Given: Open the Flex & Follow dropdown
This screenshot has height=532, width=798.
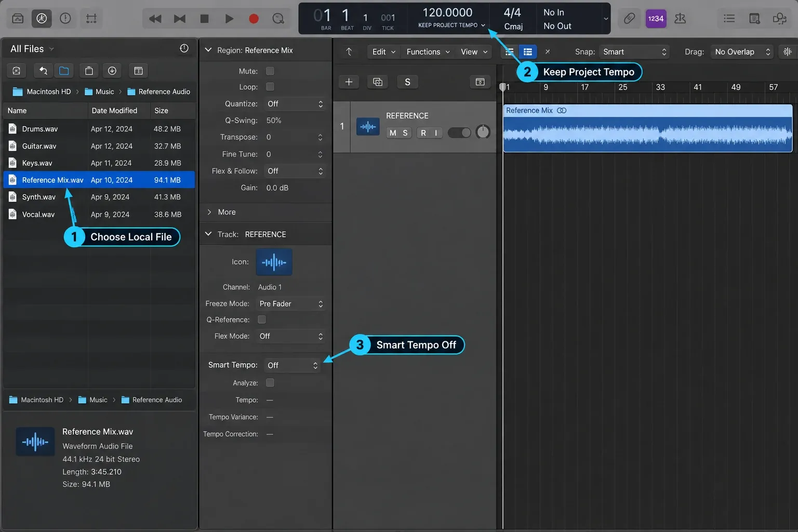Looking at the screenshot, I should coord(295,171).
